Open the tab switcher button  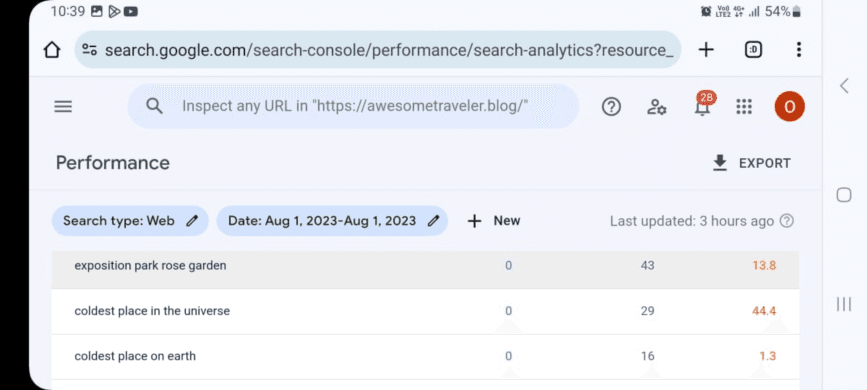click(754, 50)
